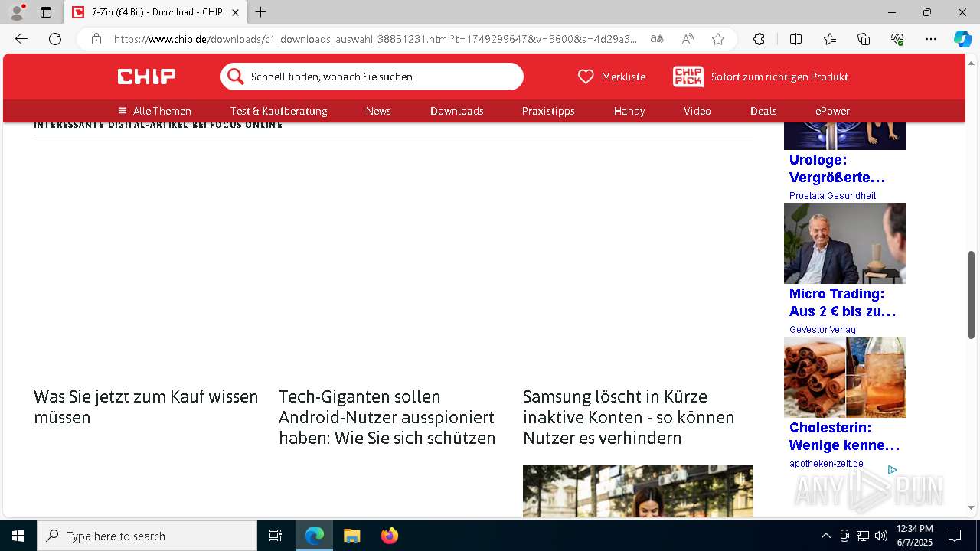The image size is (980, 551).
Task: Click 'GeVestor Verlag' ad source text
Action: pos(822,330)
